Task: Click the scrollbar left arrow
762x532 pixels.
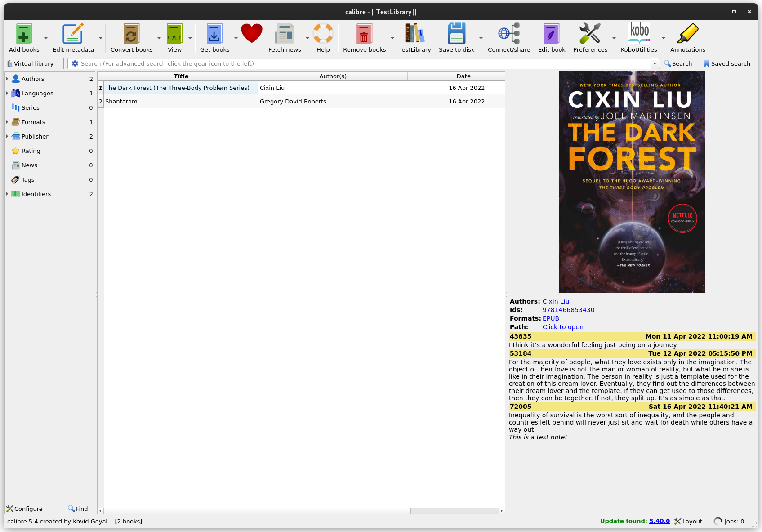Action: [100, 511]
